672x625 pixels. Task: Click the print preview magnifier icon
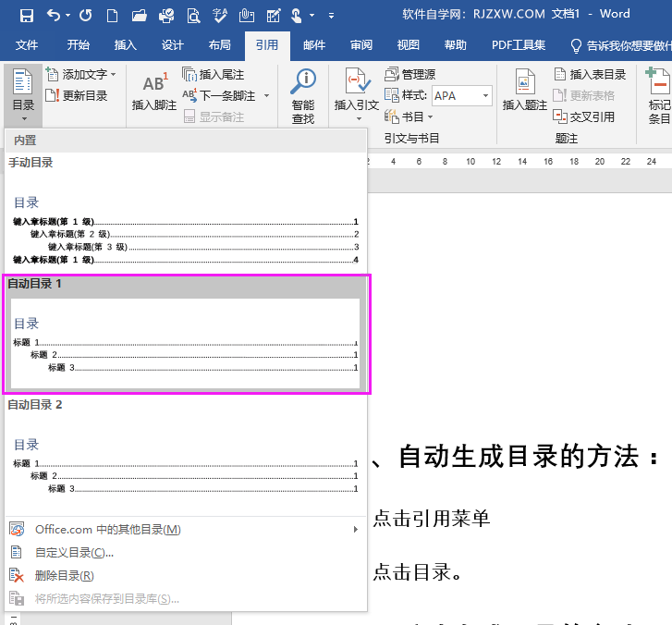[x=193, y=16]
